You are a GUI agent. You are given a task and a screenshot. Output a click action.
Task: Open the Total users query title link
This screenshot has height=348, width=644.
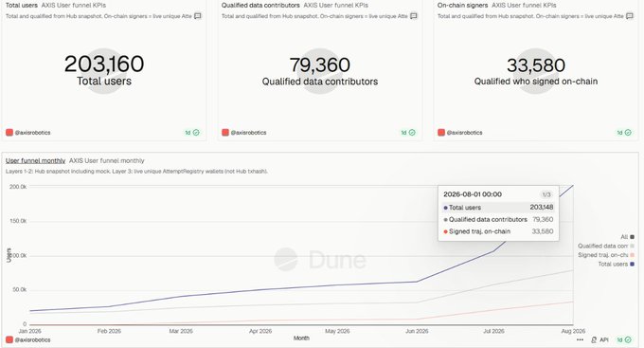click(22, 6)
